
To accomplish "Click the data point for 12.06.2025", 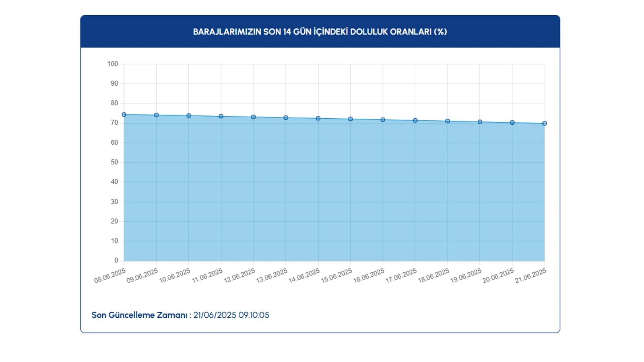I will [254, 117].
